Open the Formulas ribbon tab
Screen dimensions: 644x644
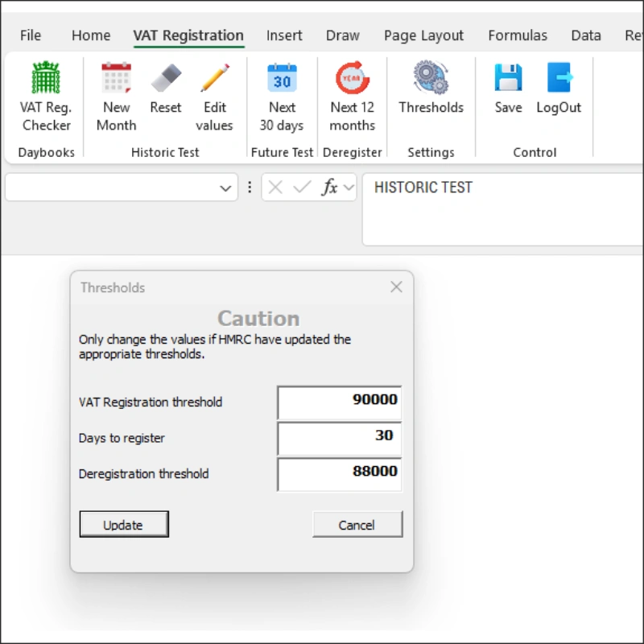pyautogui.click(x=517, y=35)
